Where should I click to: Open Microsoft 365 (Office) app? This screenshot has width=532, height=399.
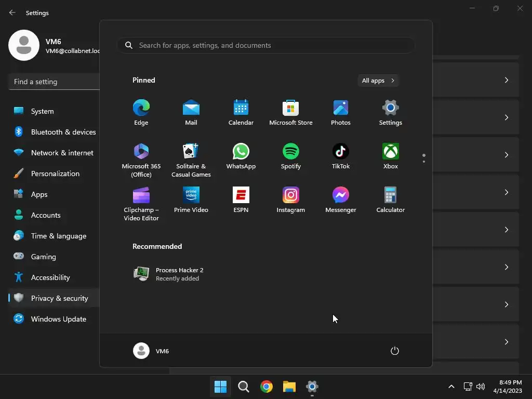141,160
